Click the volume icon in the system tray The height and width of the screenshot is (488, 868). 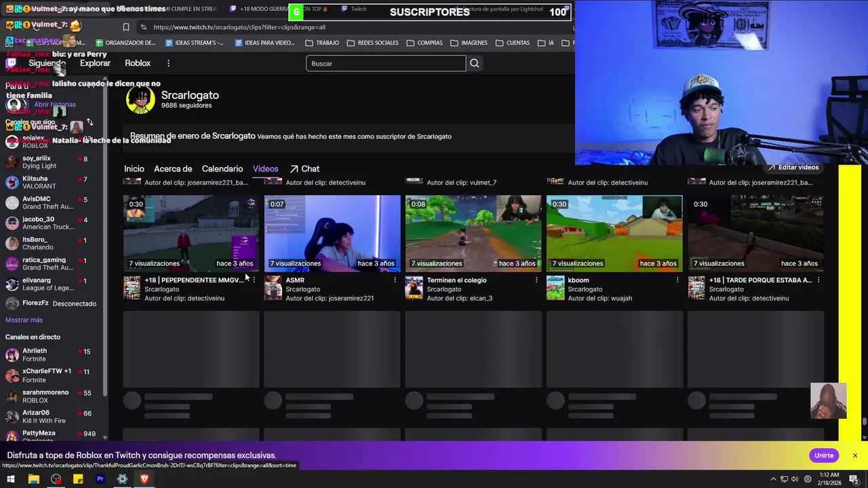(795, 479)
